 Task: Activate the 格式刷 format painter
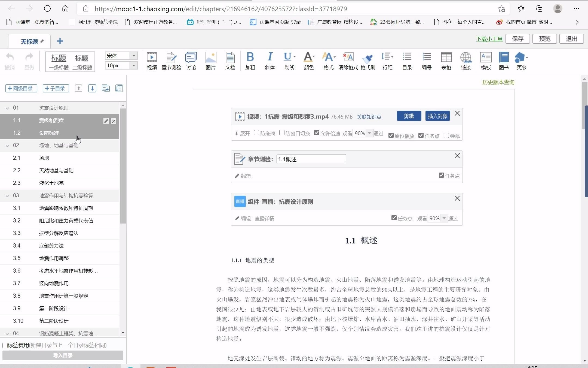point(367,61)
